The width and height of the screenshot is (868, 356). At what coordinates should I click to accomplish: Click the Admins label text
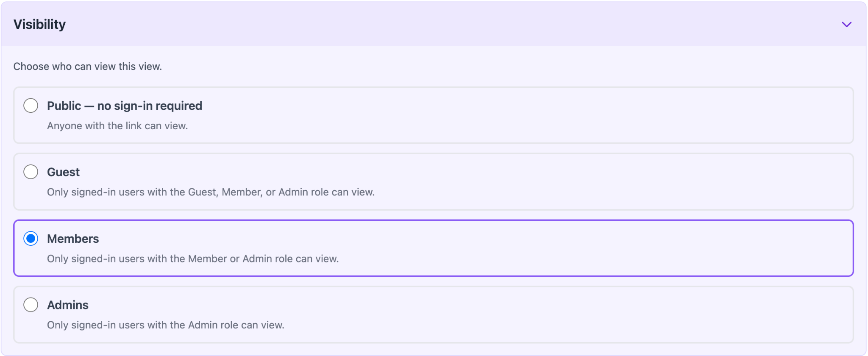click(x=67, y=304)
